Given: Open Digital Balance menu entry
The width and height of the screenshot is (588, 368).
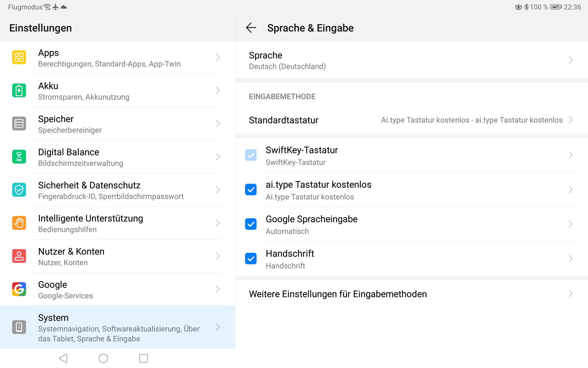Looking at the screenshot, I should tap(118, 157).
